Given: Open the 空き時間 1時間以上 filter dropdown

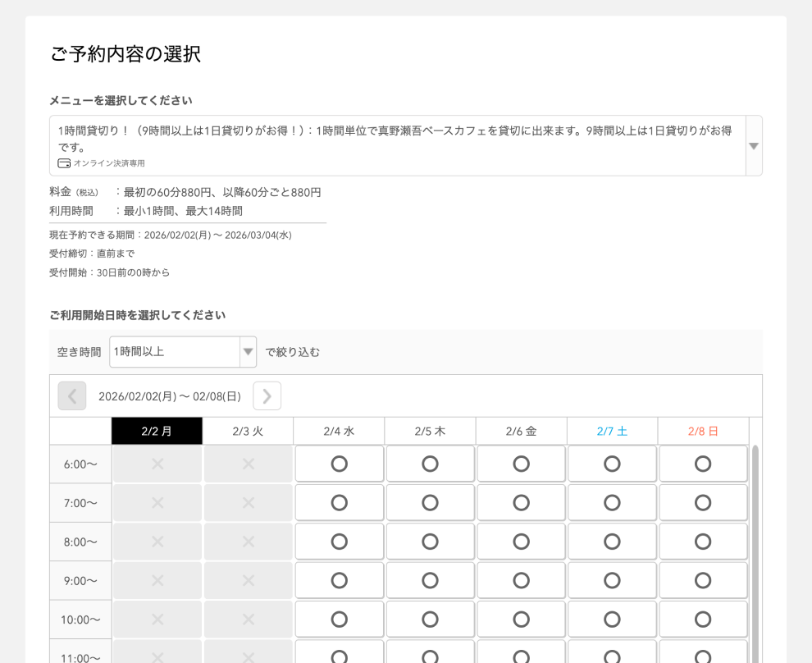Looking at the screenshot, I should pos(248,351).
